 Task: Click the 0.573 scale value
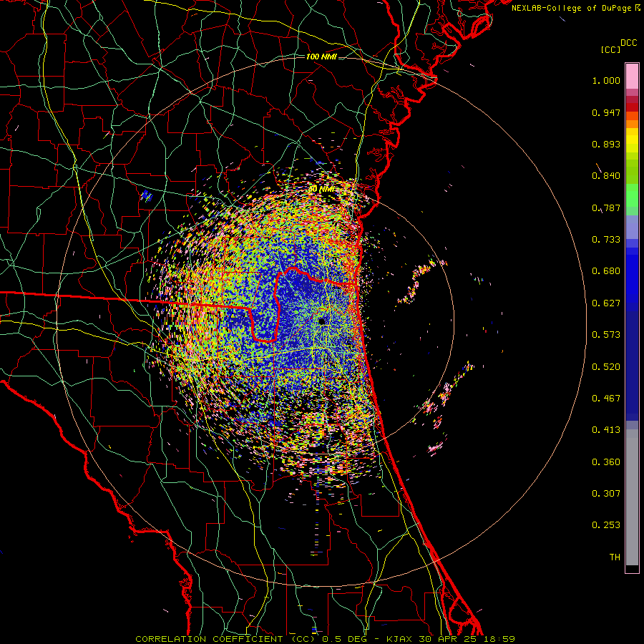tap(606, 335)
